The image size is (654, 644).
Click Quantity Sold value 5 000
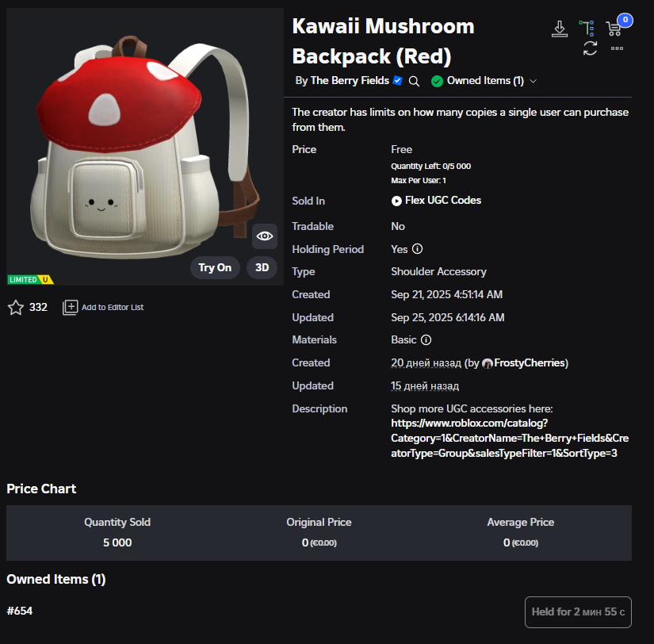click(x=117, y=542)
